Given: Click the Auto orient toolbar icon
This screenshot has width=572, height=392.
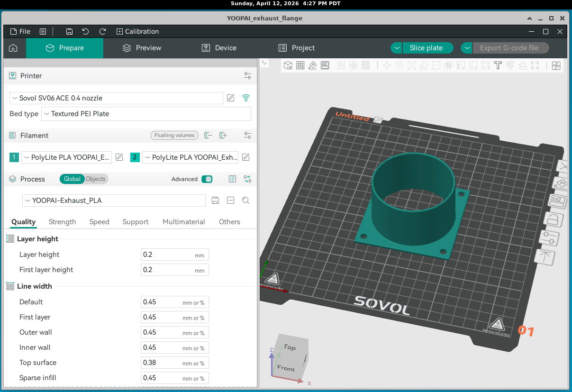Looking at the screenshot, I should point(313,65).
